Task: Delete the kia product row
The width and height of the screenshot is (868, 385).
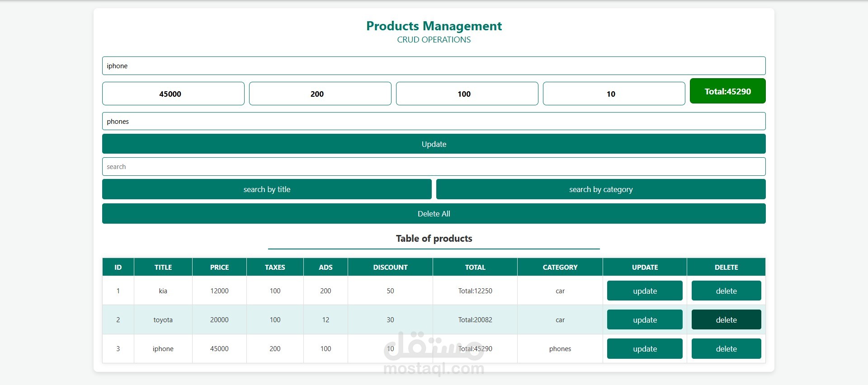Action: click(x=726, y=291)
